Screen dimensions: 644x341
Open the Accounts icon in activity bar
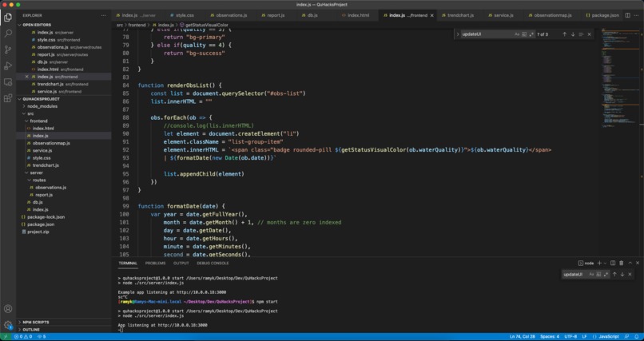[x=8, y=309]
